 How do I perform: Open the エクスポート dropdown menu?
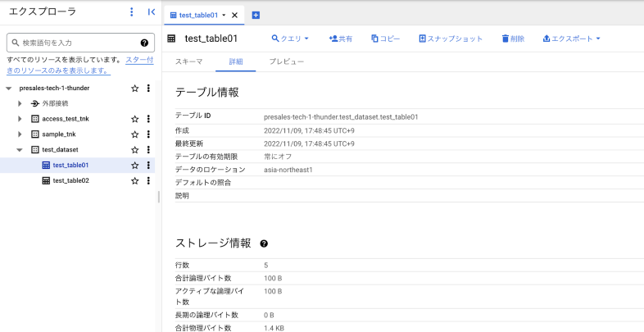(x=572, y=39)
